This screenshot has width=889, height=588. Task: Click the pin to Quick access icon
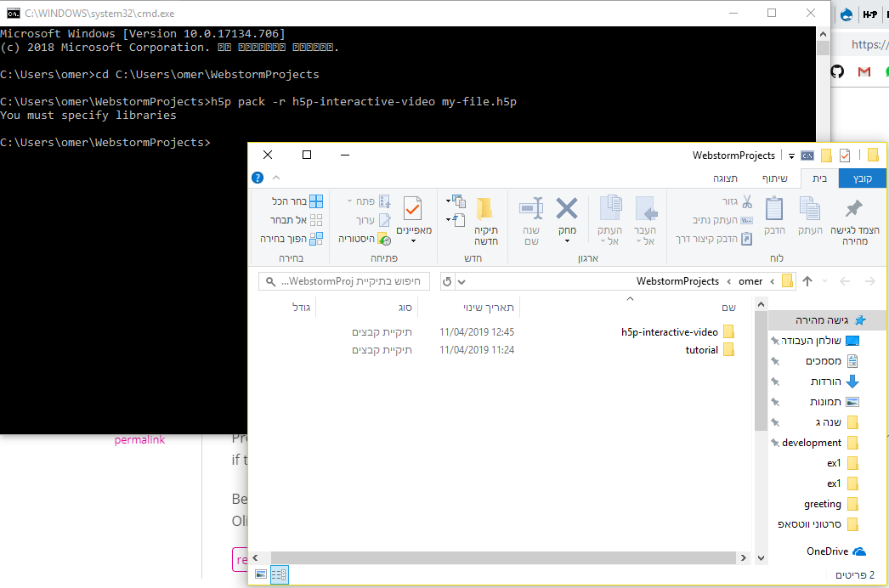tap(854, 209)
